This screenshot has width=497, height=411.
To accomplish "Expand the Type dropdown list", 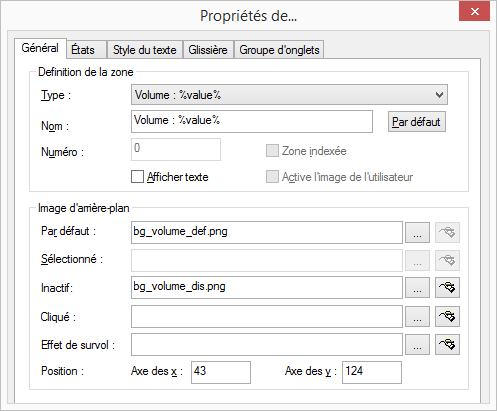I will click(x=289, y=95).
